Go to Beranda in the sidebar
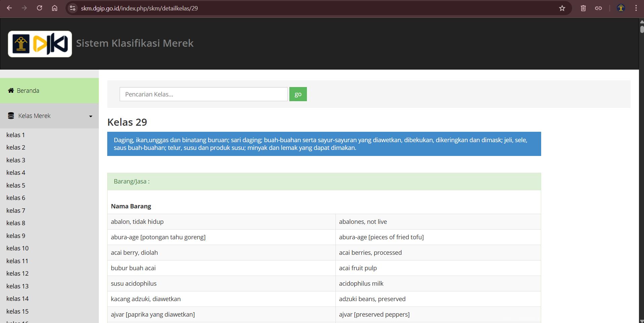Viewport: 644px width, 323px height. coord(28,91)
